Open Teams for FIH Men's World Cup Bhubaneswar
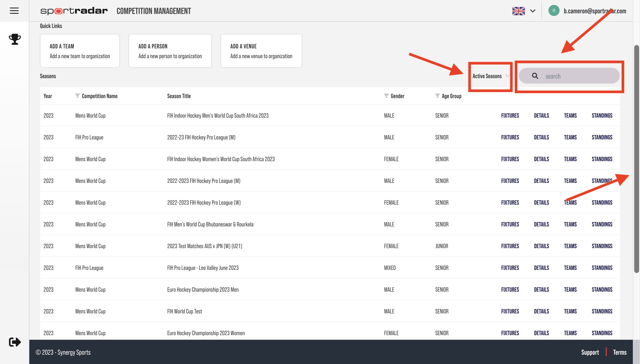Image resolution: width=640 pixels, height=364 pixels. pyautogui.click(x=570, y=224)
